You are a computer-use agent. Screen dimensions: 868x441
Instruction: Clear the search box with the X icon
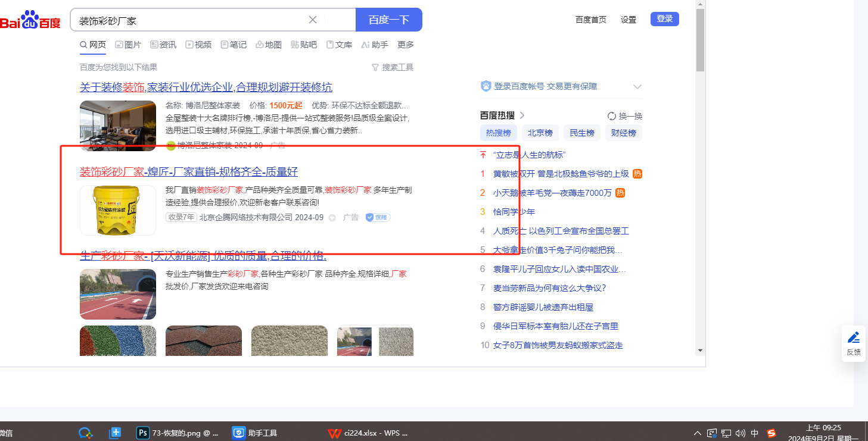coord(313,20)
